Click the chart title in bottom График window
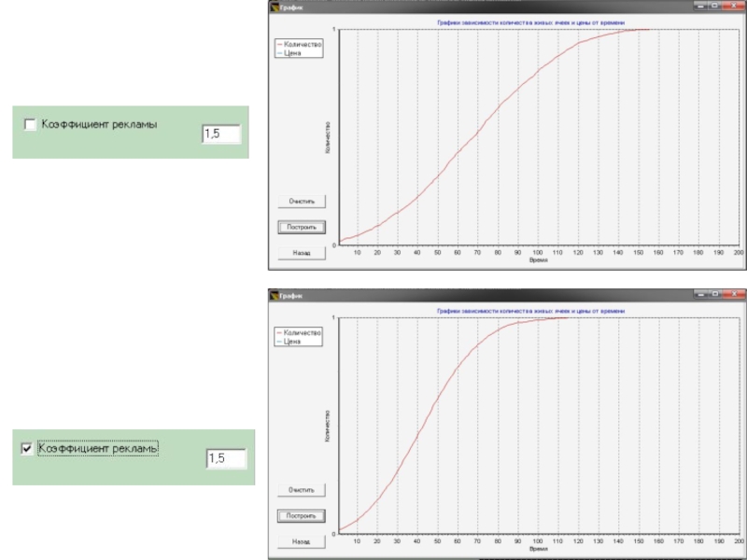 [530, 311]
